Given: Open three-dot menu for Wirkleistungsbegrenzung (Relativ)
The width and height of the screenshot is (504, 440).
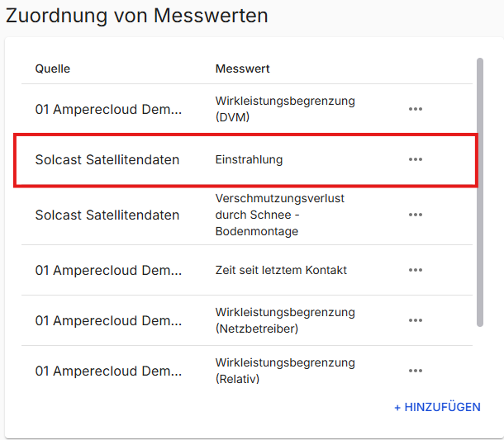Looking at the screenshot, I should point(415,371).
